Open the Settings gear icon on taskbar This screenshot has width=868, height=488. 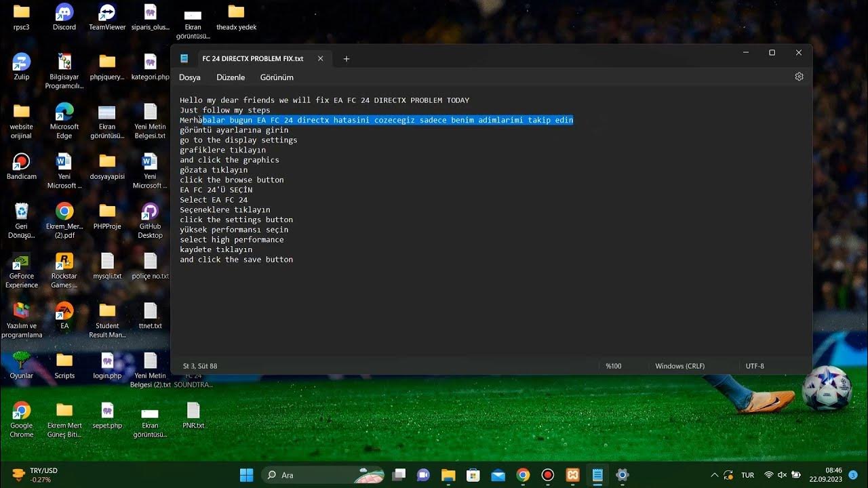[623, 474]
